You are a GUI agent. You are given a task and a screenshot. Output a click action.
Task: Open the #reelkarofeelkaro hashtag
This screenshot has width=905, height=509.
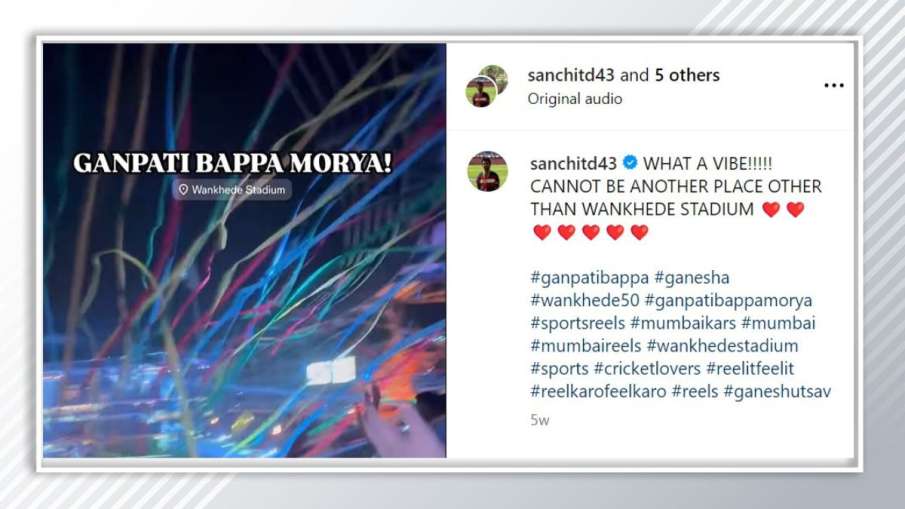click(598, 391)
